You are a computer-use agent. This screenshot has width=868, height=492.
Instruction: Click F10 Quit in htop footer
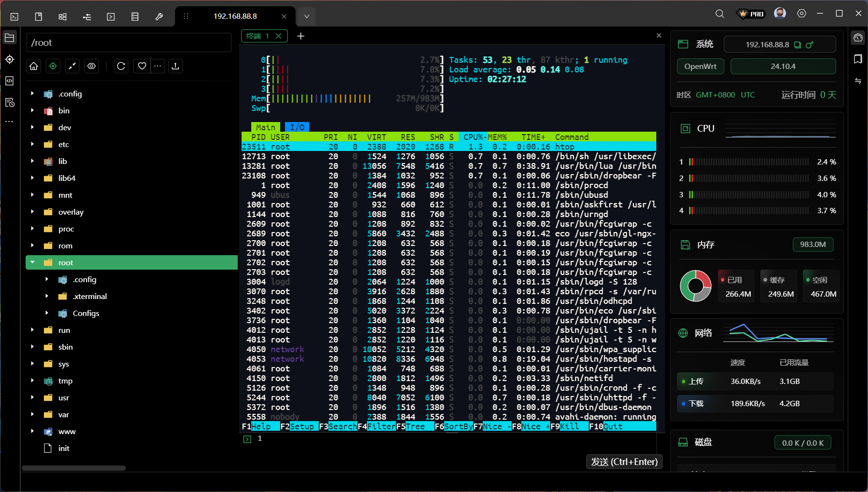[612, 426]
